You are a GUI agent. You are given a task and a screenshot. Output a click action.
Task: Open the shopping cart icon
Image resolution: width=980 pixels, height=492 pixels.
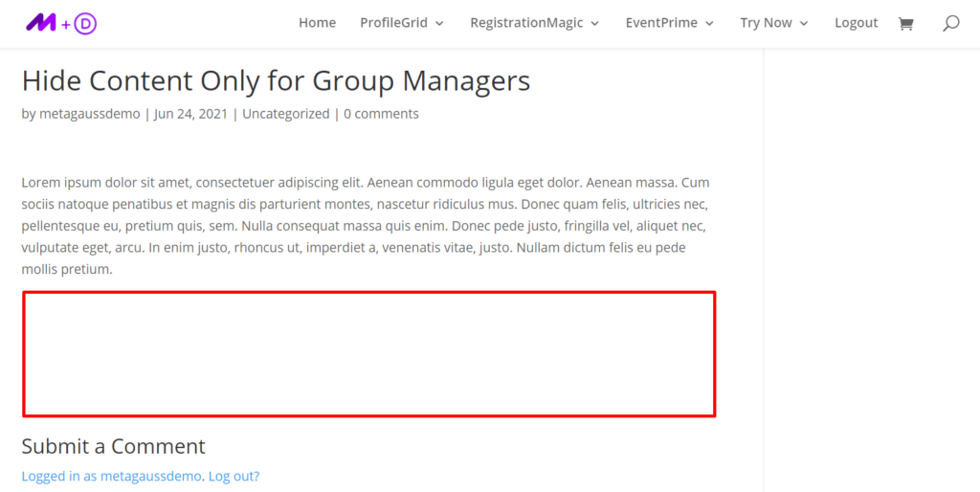905,23
